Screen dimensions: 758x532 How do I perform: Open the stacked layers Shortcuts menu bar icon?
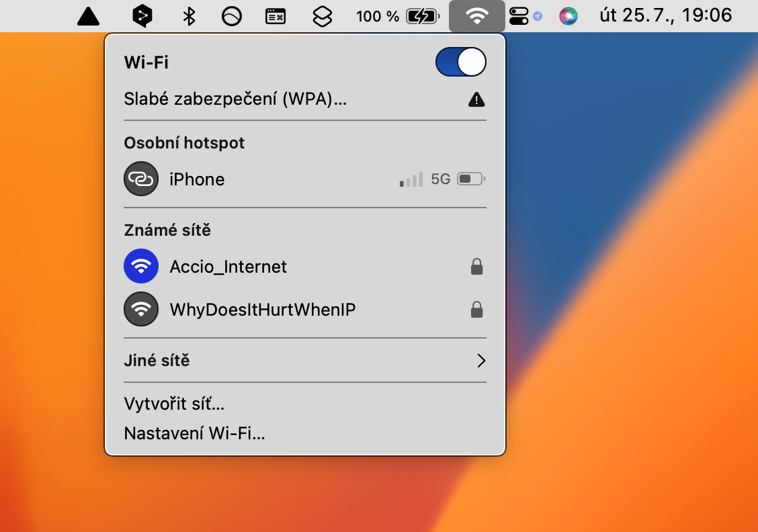click(323, 16)
